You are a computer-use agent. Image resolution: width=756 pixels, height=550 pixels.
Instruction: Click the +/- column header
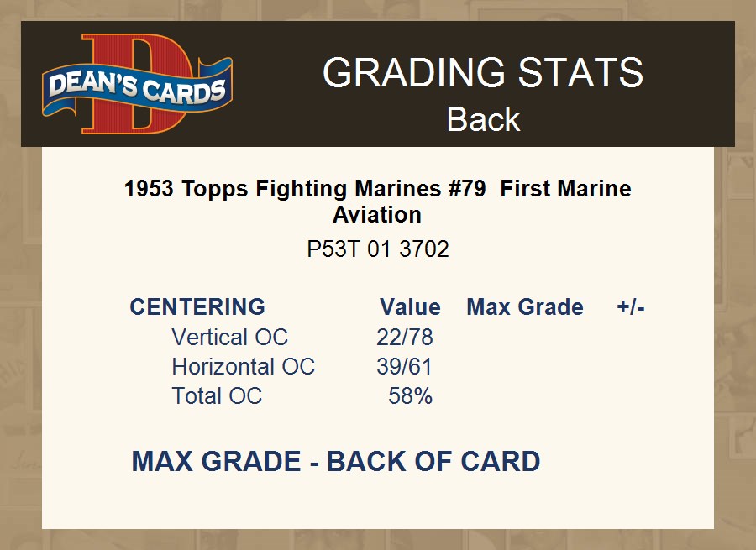pyautogui.click(x=631, y=307)
